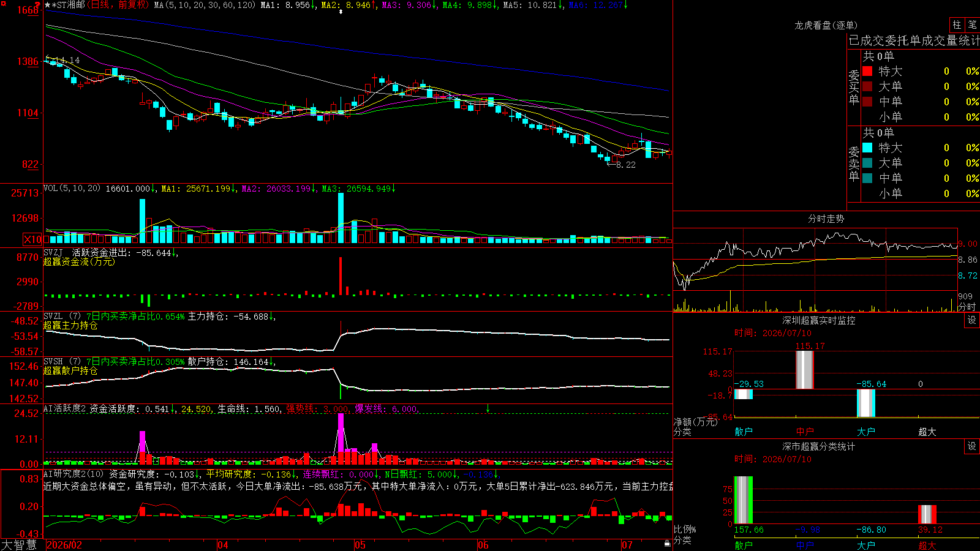Image resolution: width=980 pixels, height=551 pixels.
Task: Click the SVZL 主力持仓 indicator header
Action: 159,317
